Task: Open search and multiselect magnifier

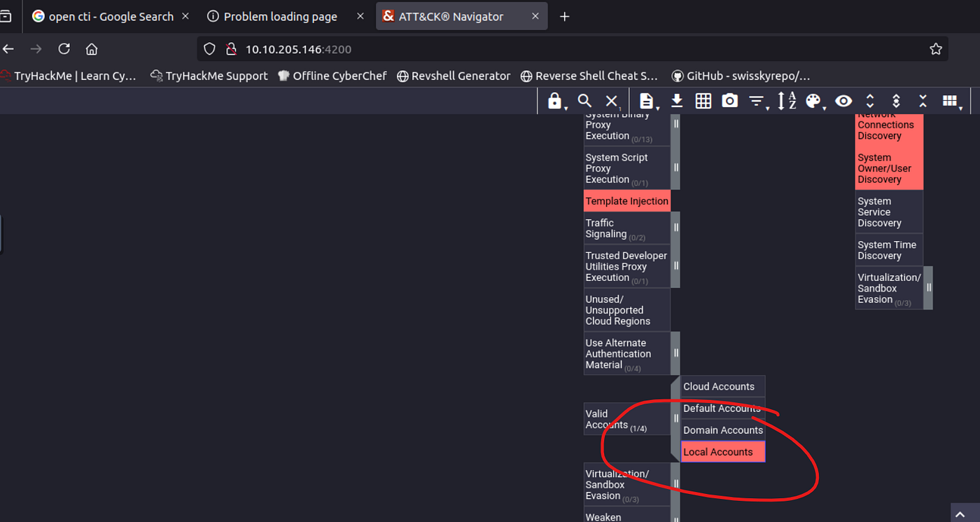Action: coord(585,102)
